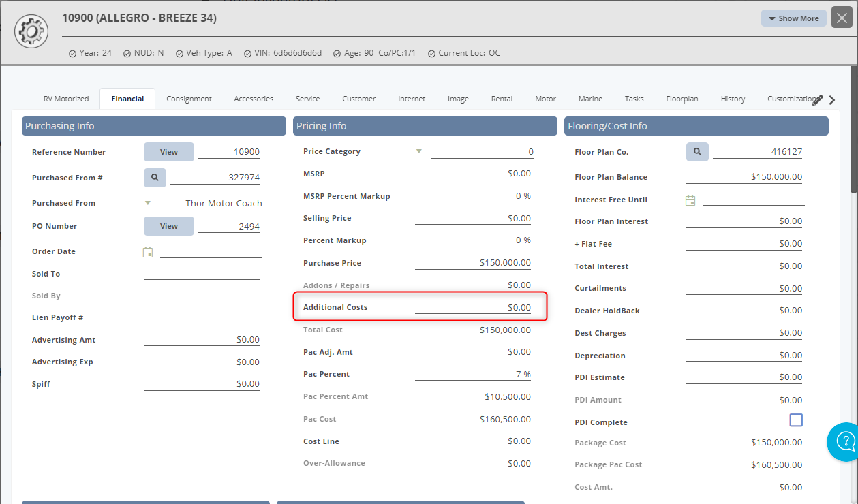Click the pencil icon beside Customization tab
This screenshot has height=504, width=858.
point(818,98)
